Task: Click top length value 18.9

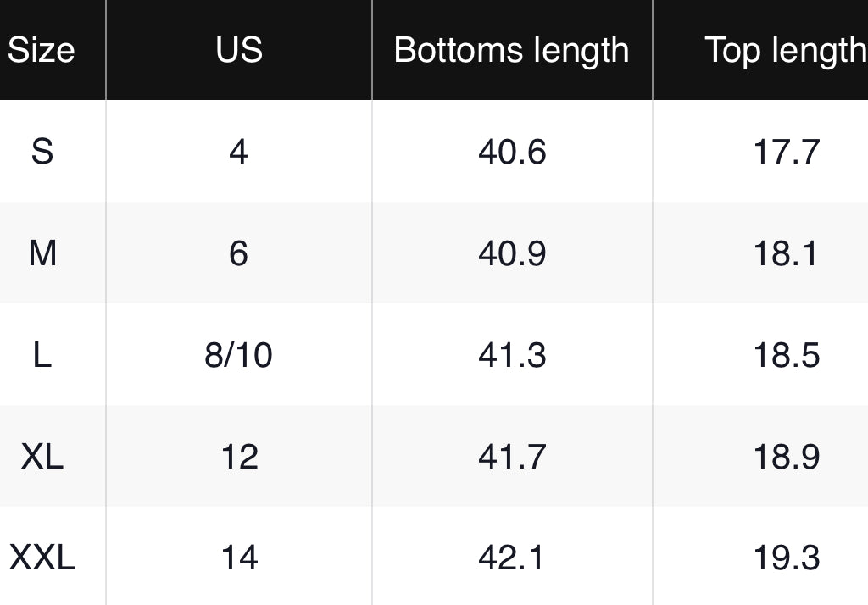Action: click(787, 457)
